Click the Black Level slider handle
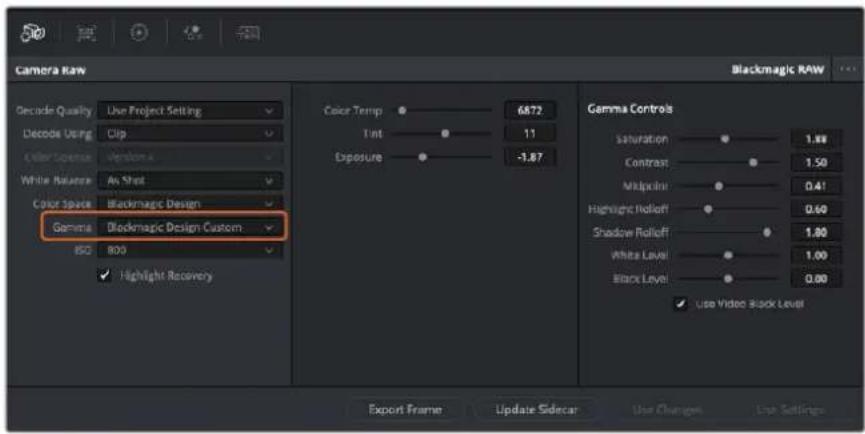This screenshot has height=434, width=865. tap(728, 279)
